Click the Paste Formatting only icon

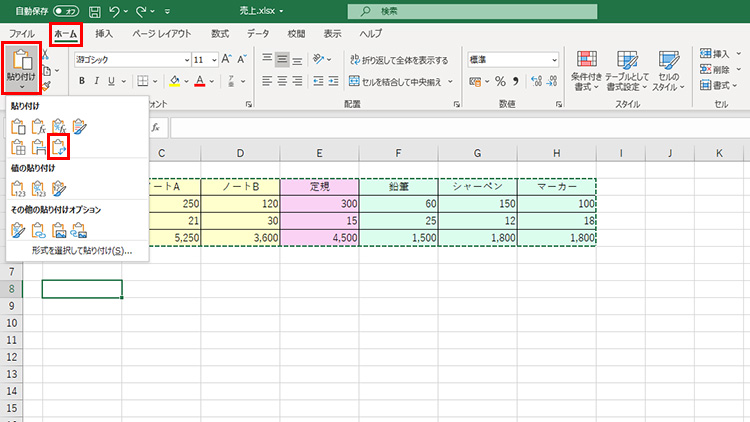(x=18, y=231)
